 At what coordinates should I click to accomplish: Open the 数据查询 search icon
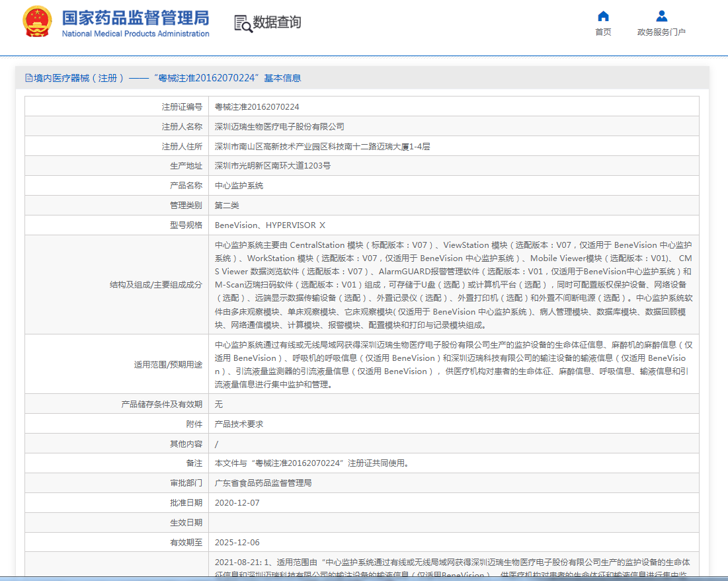pos(243,23)
